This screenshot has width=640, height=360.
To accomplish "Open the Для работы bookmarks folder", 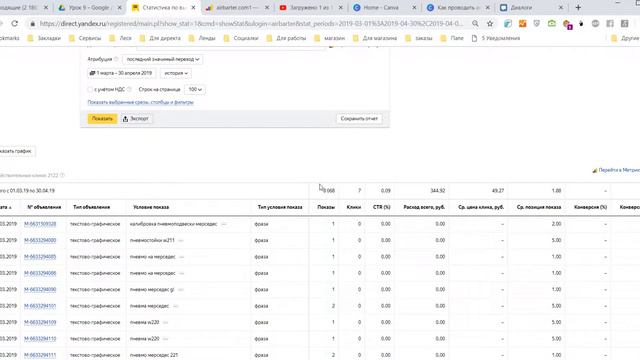I will click(286, 38).
